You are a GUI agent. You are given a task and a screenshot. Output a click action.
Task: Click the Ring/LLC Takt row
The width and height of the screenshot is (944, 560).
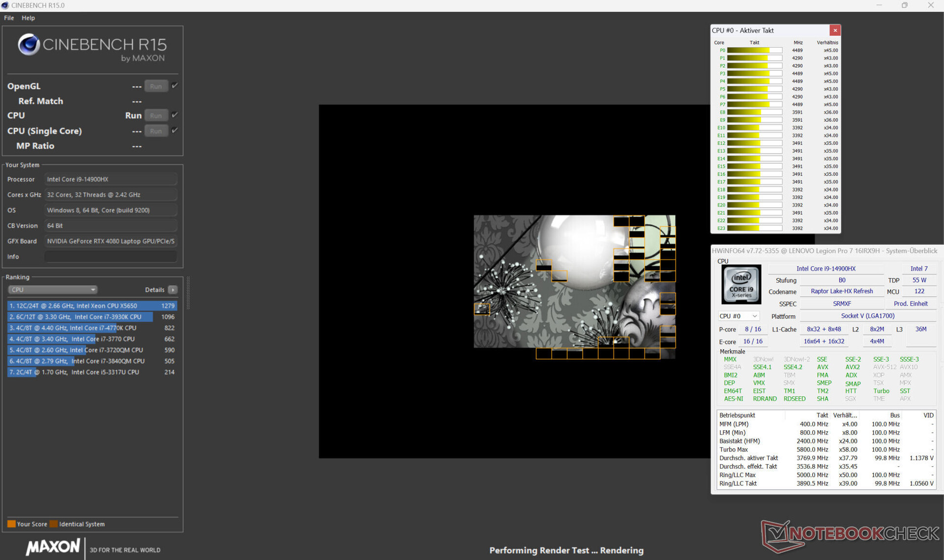(x=826, y=483)
